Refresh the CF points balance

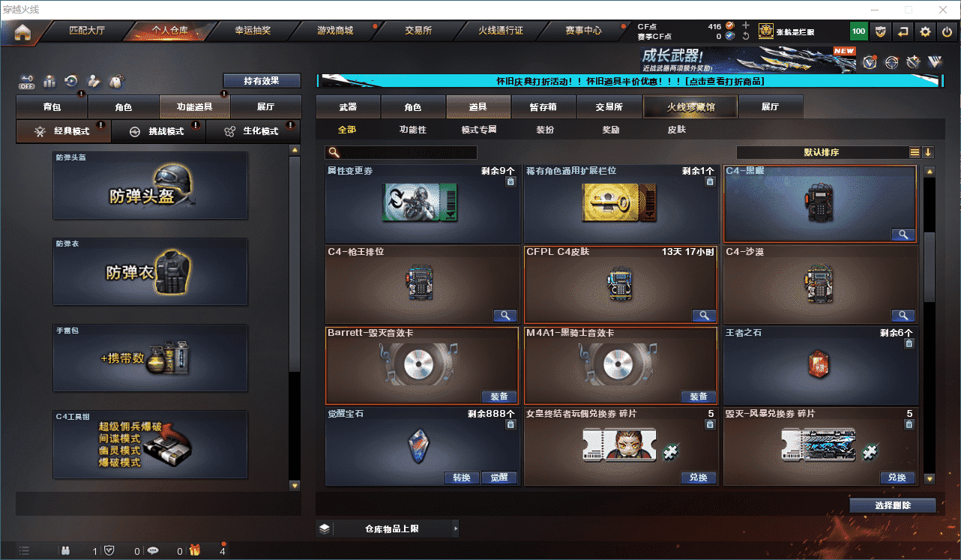(x=745, y=36)
